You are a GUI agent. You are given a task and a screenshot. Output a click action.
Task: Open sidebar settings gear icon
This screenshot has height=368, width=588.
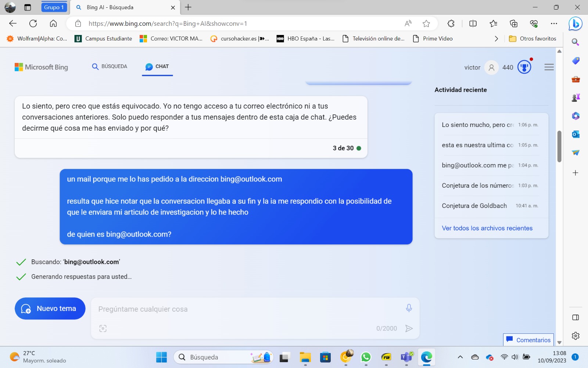[x=576, y=336]
